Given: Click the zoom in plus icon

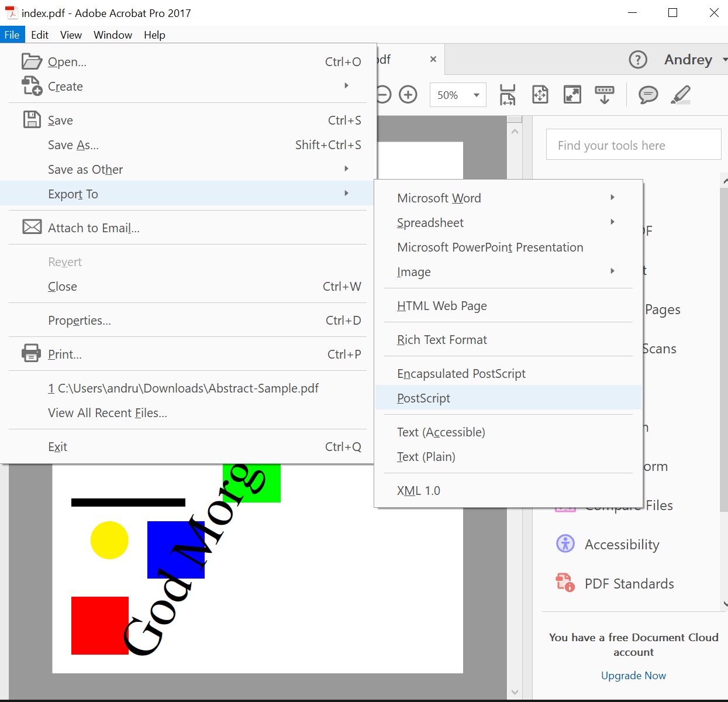Looking at the screenshot, I should coord(408,94).
